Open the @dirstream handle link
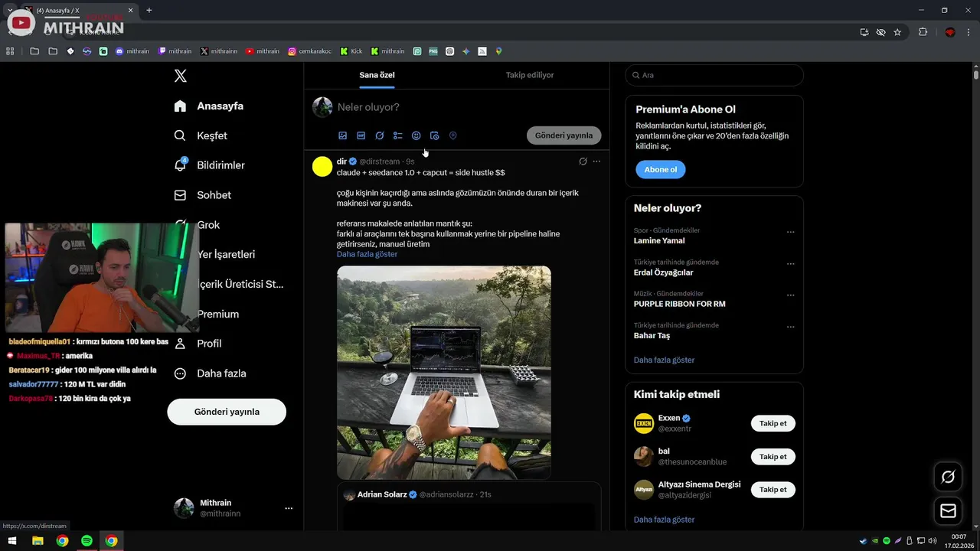 coord(380,161)
